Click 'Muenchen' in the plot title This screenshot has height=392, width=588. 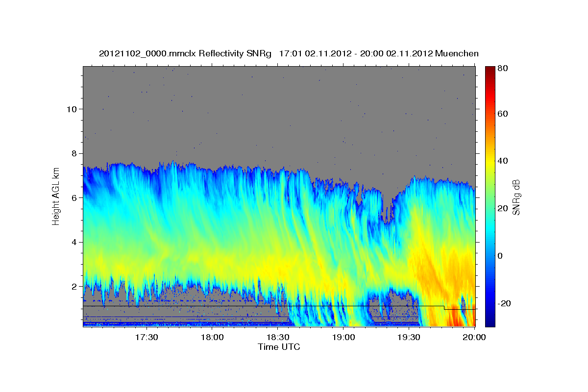click(456, 53)
